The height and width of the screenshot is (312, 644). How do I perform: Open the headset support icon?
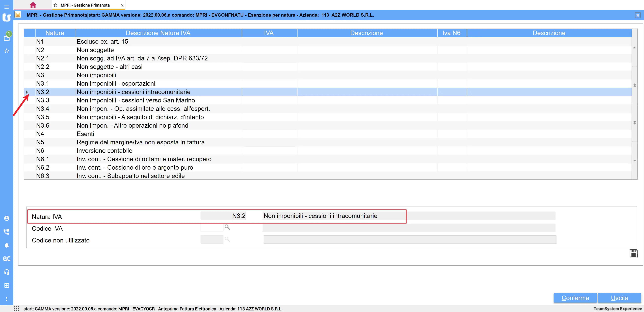7,272
